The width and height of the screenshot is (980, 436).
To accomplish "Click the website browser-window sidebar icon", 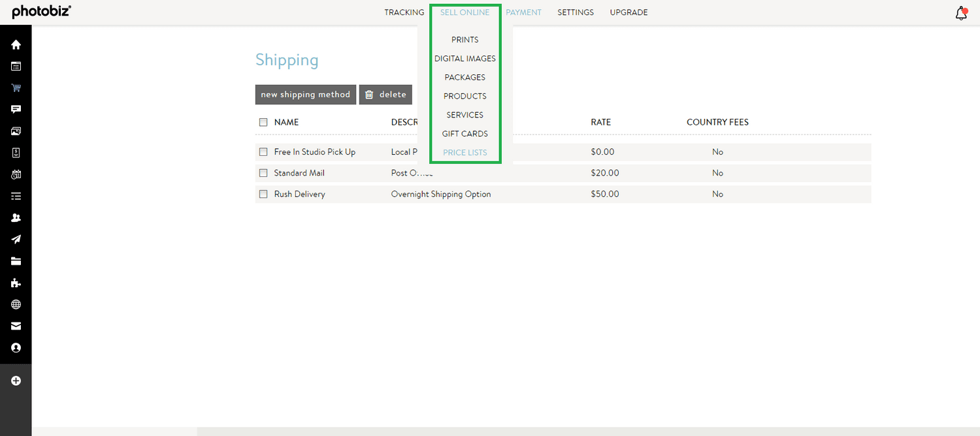I will point(16,67).
